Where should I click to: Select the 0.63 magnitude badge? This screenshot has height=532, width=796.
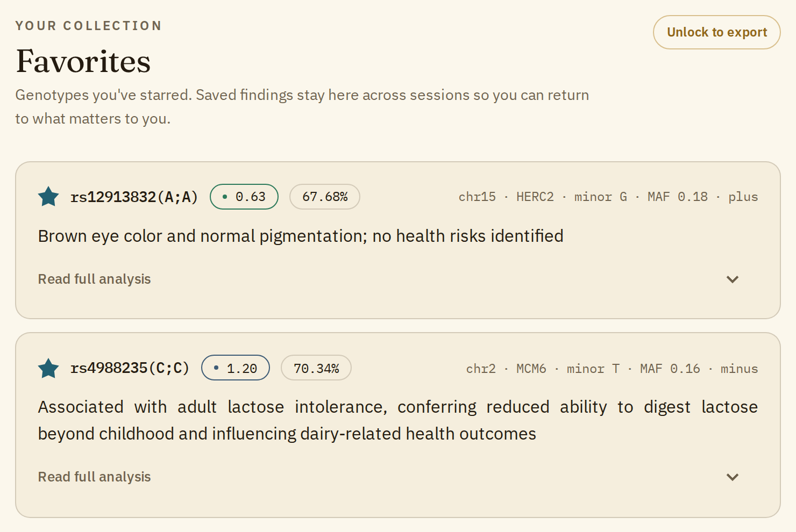244,197
